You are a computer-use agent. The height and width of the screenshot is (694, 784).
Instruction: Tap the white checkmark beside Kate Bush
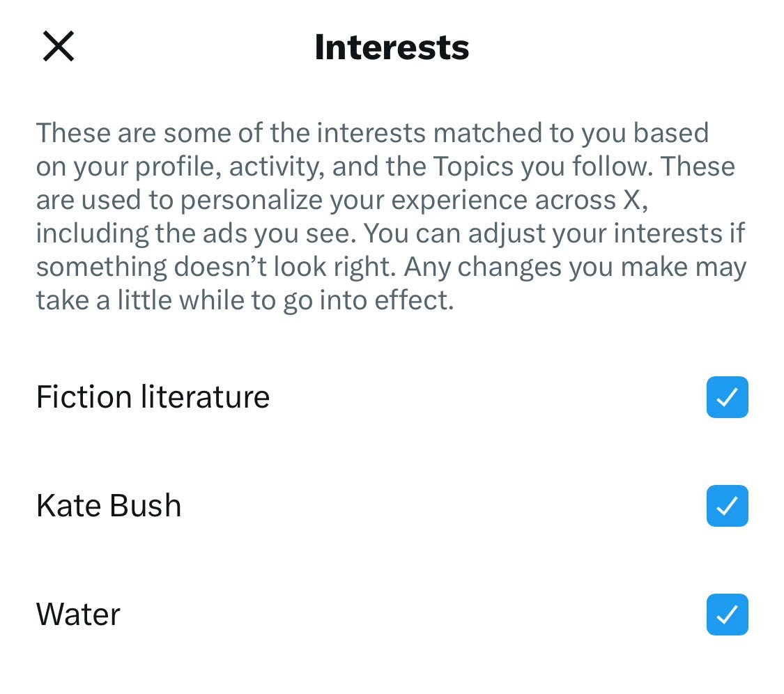727,506
